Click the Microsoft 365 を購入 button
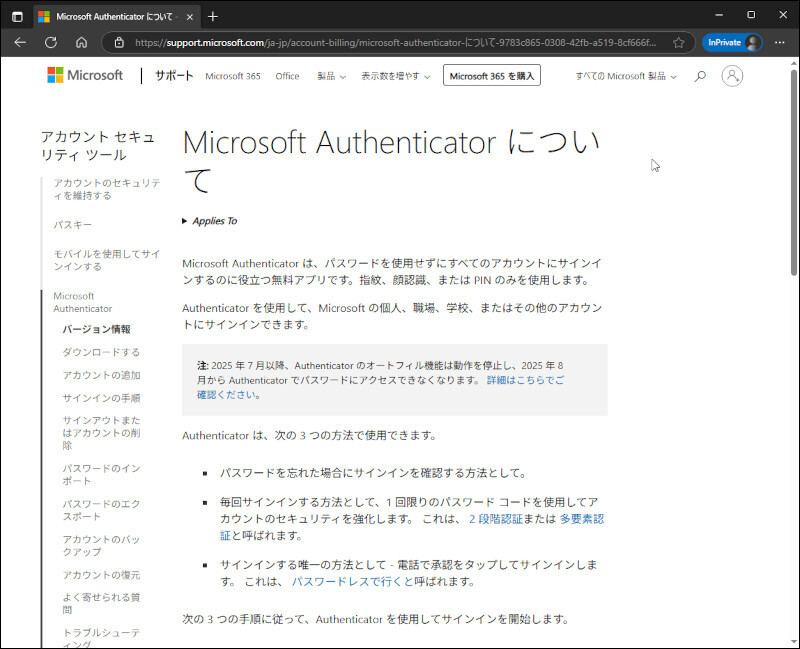This screenshot has width=800, height=649. (x=492, y=76)
